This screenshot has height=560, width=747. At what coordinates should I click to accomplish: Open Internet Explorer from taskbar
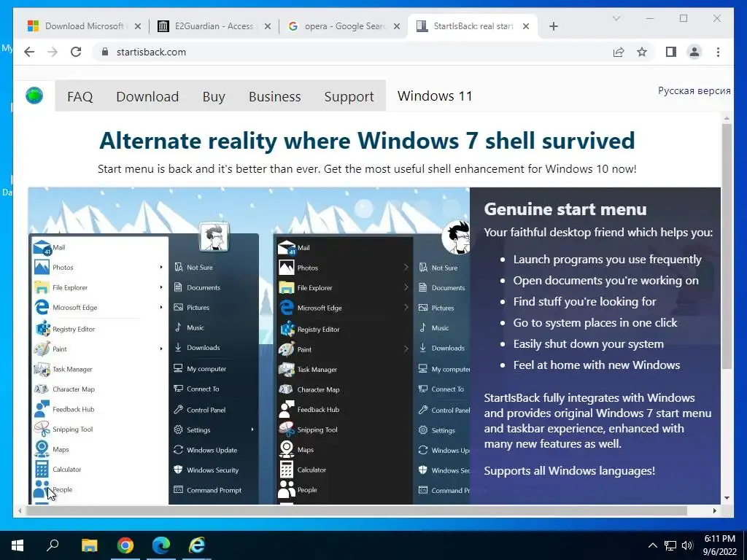[x=197, y=545]
